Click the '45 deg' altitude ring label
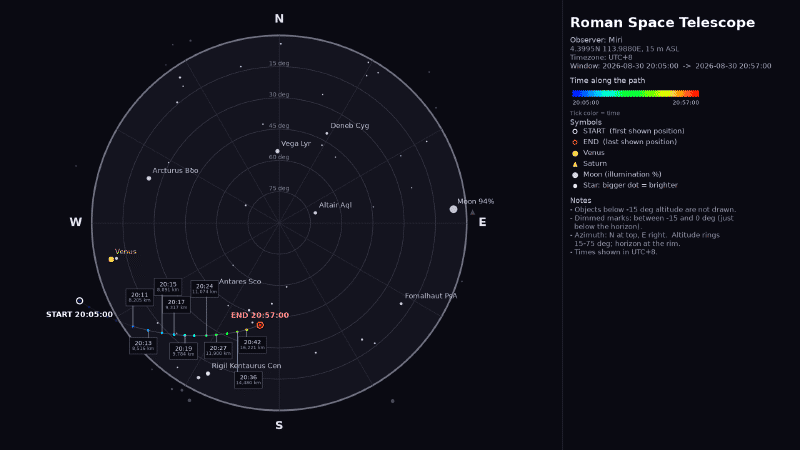 pyautogui.click(x=279, y=126)
